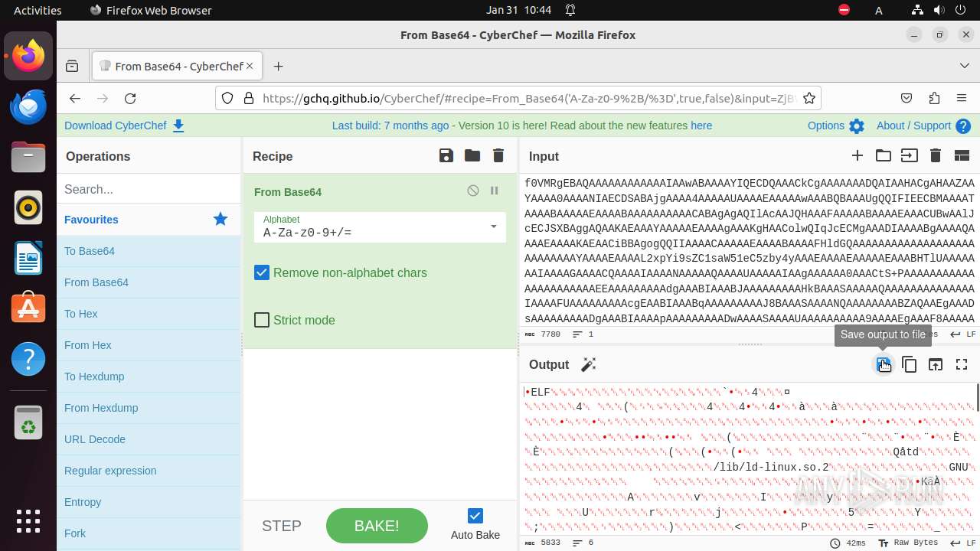This screenshot has height=551, width=980.
Task: Open Firefox View icon
Action: 72,67
